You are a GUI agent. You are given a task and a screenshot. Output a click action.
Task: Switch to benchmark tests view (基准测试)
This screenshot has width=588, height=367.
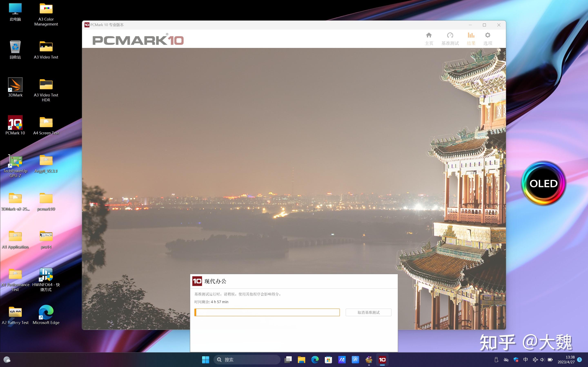[x=450, y=38]
